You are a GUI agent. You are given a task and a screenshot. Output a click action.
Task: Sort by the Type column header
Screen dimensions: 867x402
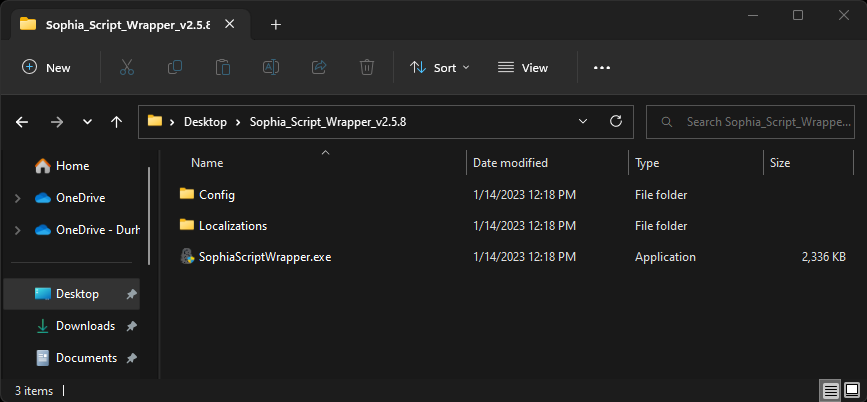pyautogui.click(x=647, y=163)
